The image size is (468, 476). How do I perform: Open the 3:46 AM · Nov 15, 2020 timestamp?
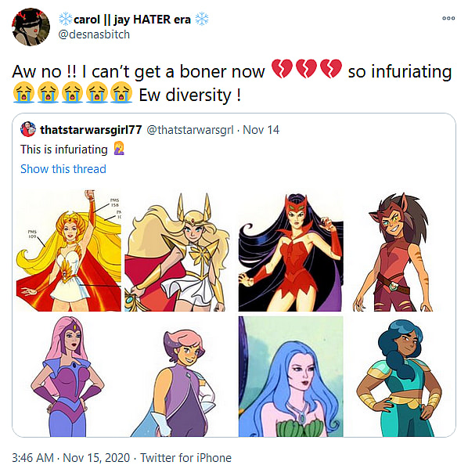[x=70, y=457]
